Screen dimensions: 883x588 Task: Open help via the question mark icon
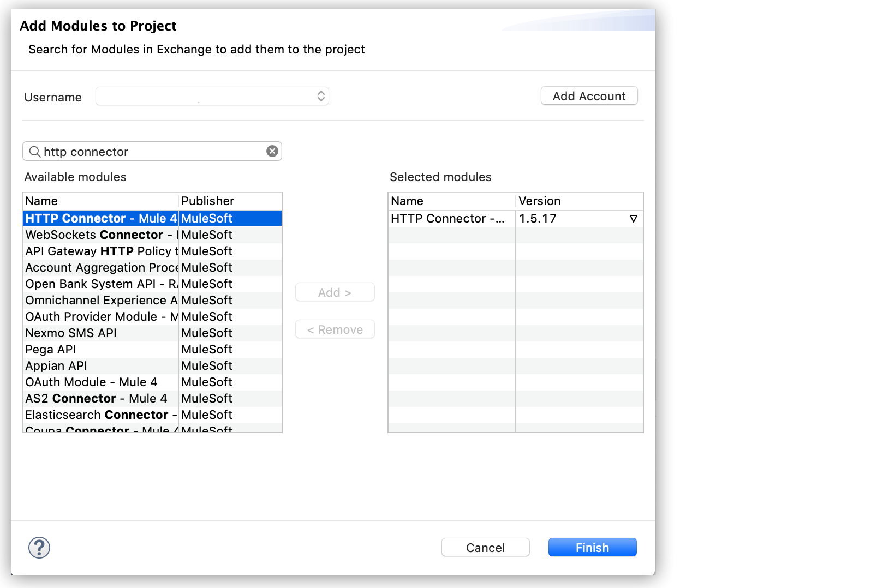pyautogui.click(x=39, y=548)
